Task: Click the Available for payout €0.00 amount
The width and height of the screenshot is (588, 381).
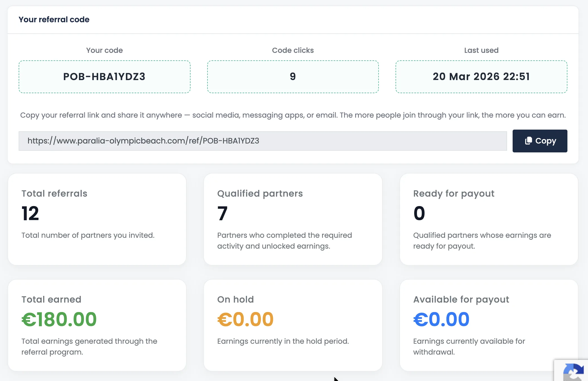Action: [x=441, y=319]
